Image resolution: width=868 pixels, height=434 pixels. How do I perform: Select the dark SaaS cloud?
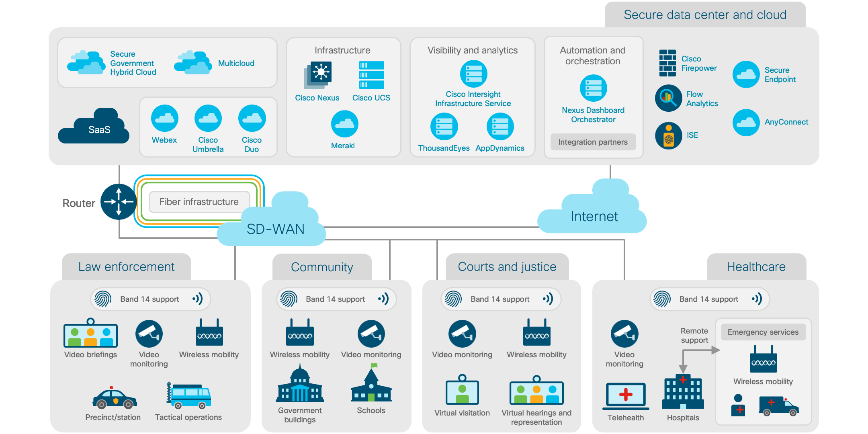coord(94,126)
